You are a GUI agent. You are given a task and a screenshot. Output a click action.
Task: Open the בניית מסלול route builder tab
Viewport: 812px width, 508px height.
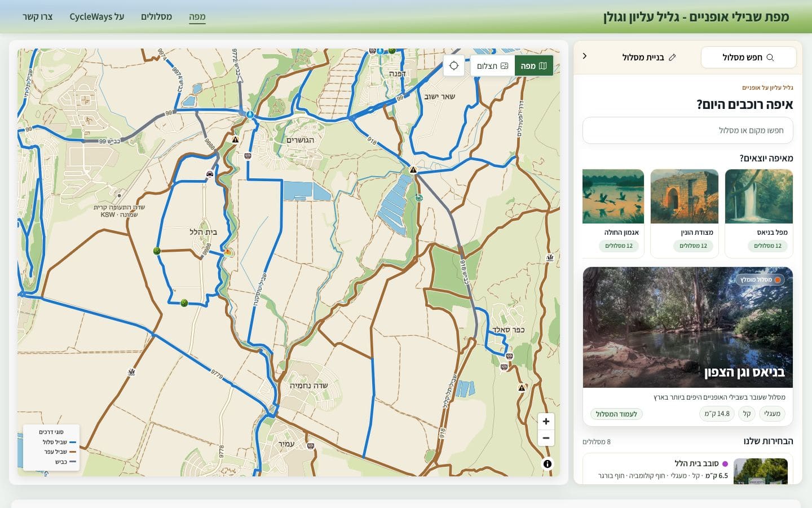click(x=648, y=57)
